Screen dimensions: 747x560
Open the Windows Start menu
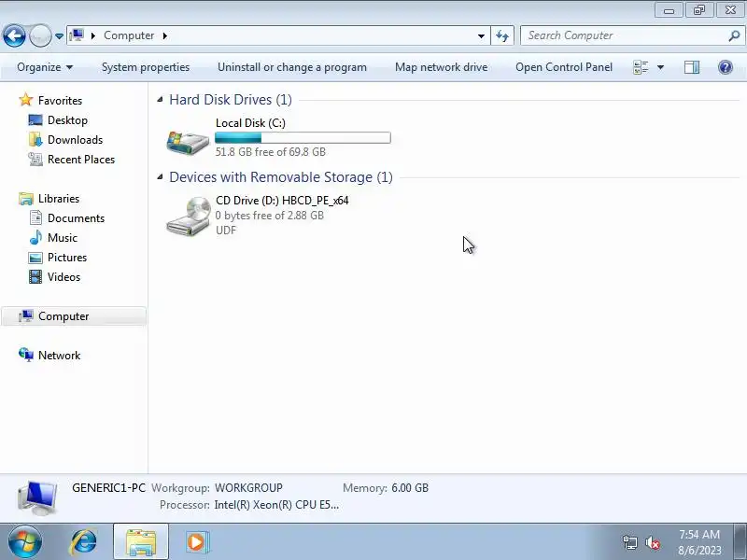pos(24,541)
